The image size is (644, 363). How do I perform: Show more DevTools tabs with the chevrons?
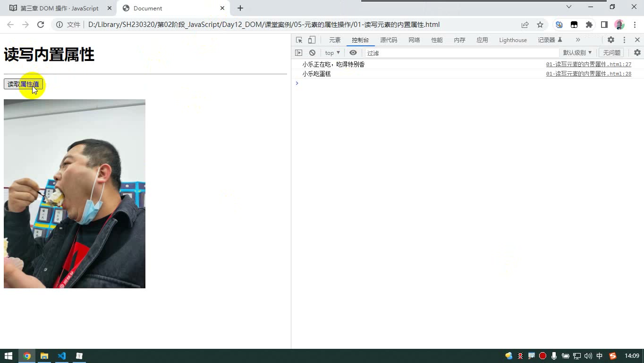click(x=577, y=40)
